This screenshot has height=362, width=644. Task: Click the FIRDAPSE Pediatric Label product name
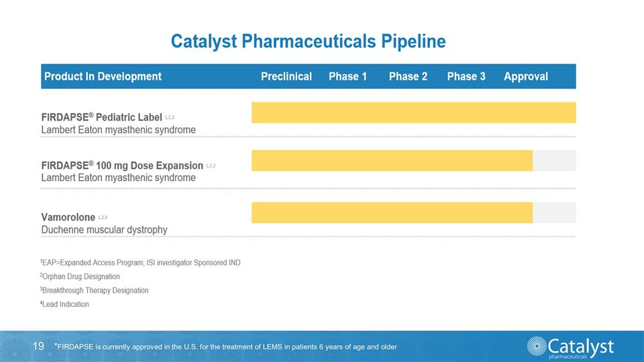(x=101, y=118)
